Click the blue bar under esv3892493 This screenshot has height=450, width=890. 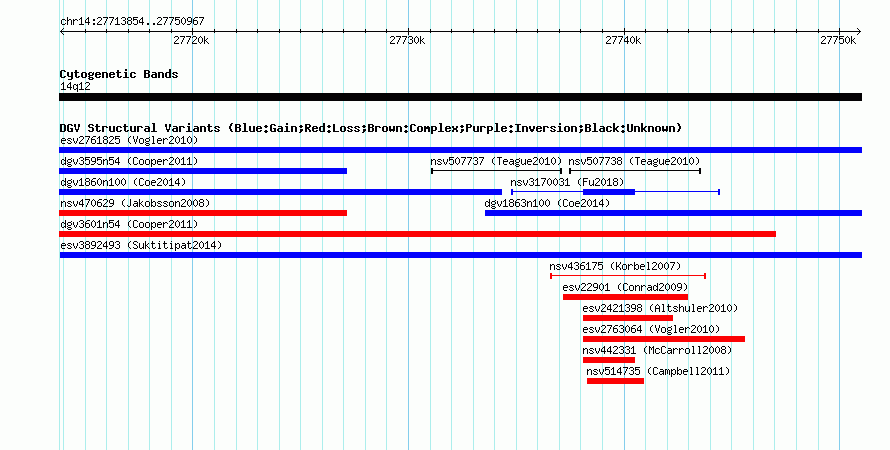(x=460, y=255)
